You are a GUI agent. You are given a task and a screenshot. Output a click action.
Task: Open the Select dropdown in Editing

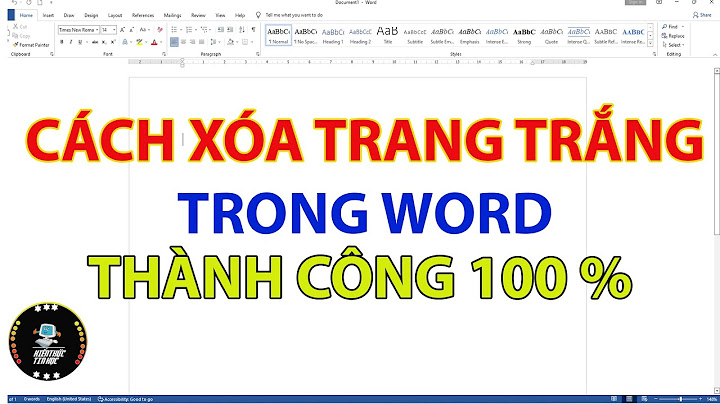pyautogui.click(x=674, y=45)
